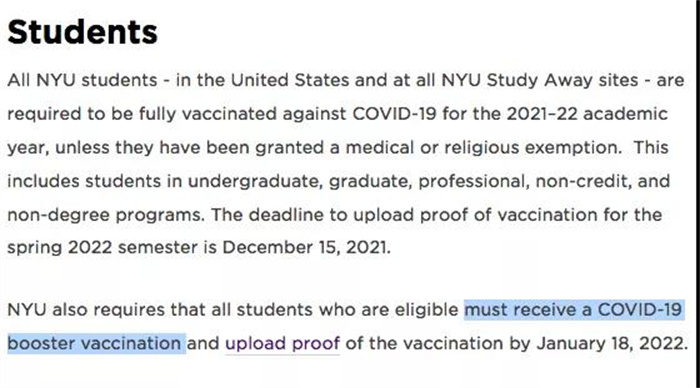Click the words "All NYU students"
Screen dimensions: 700x388
tap(83, 80)
